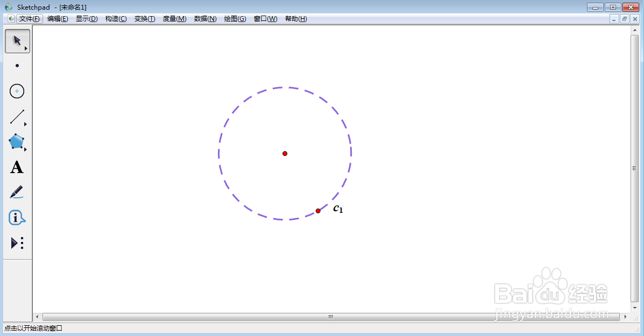The width and height of the screenshot is (644, 336).
Task: Click the c1 circle label
Action: [338, 209]
